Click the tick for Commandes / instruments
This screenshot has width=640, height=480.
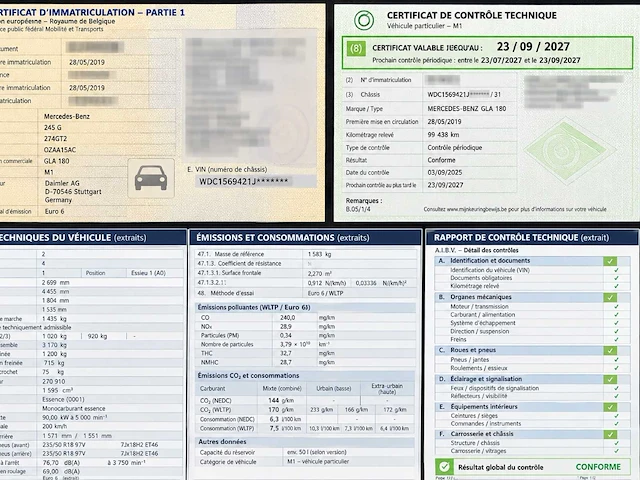(x=616, y=424)
